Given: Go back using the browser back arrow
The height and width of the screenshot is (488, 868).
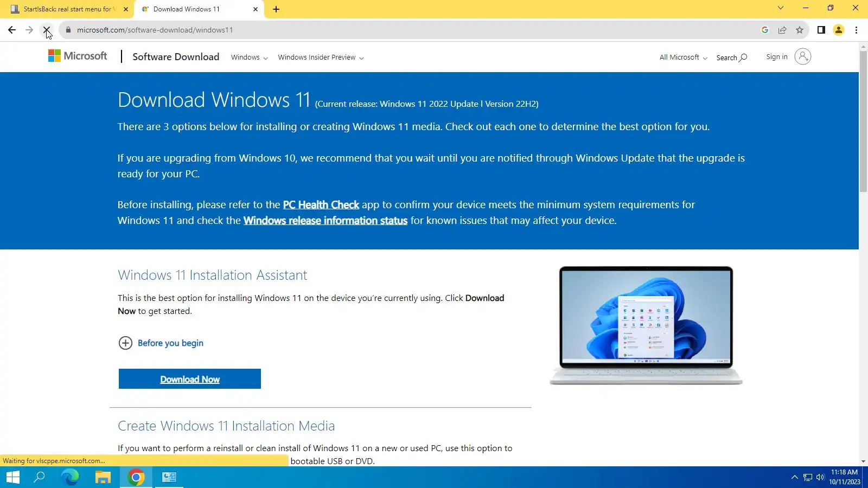Looking at the screenshot, I should pos(12,30).
